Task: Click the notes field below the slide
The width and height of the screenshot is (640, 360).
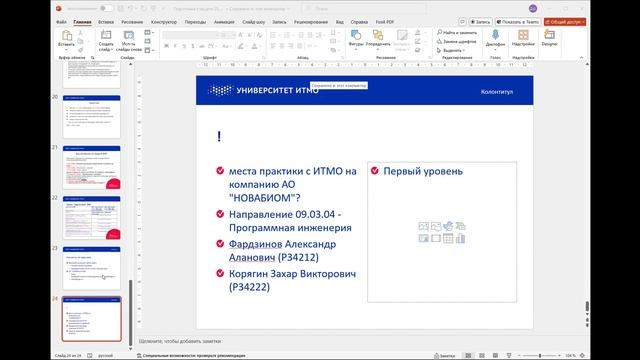Action: point(361,341)
